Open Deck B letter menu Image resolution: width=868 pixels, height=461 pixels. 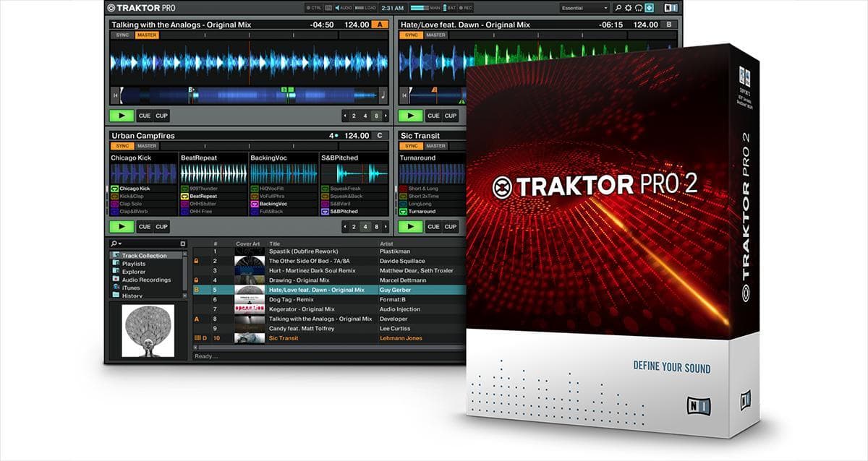point(669,25)
